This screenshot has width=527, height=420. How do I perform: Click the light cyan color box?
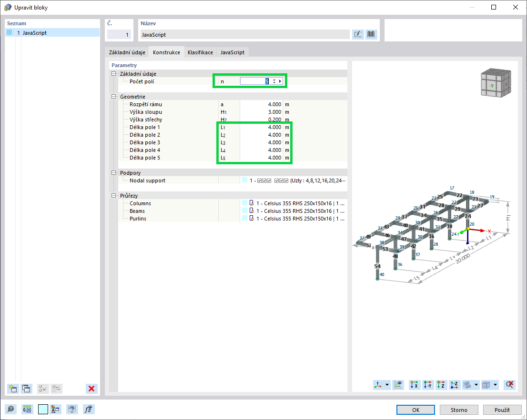coord(43,409)
